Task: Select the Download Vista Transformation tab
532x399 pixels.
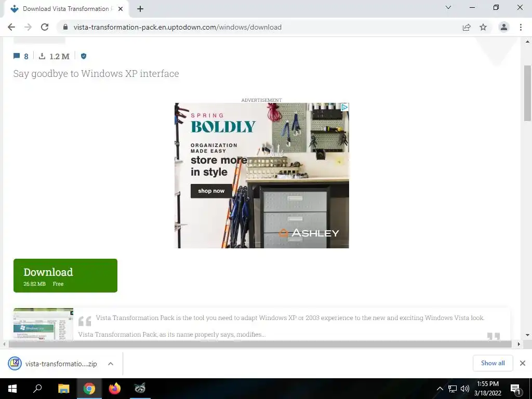Action: click(66, 9)
